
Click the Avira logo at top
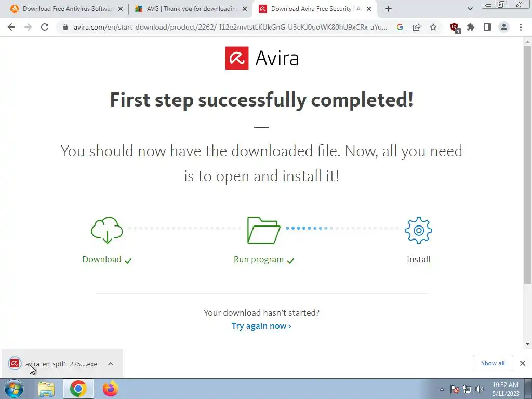point(262,58)
